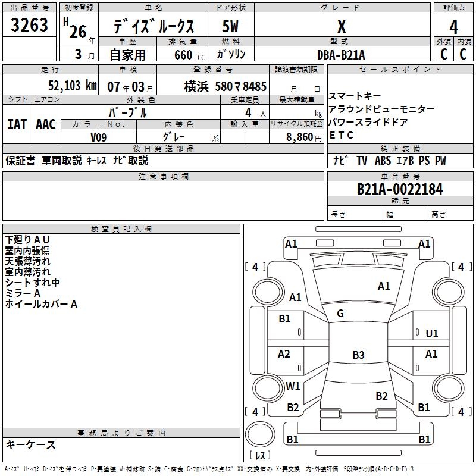The image size is (476, 476).
Task: Click the overall evaluation score 4
Action: [453, 27]
